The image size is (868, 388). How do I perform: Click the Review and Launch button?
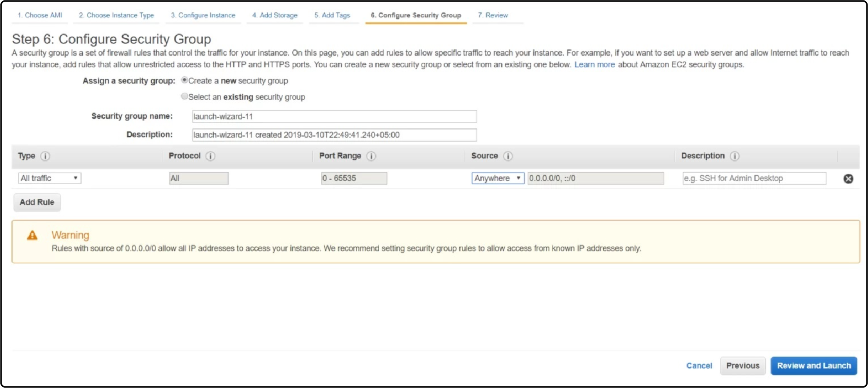813,366
